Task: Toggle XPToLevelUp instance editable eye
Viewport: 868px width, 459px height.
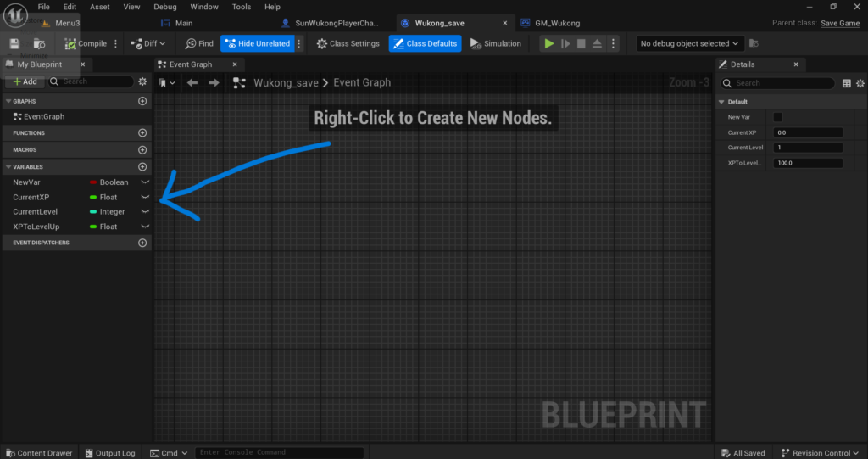Action: click(x=145, y=227)
